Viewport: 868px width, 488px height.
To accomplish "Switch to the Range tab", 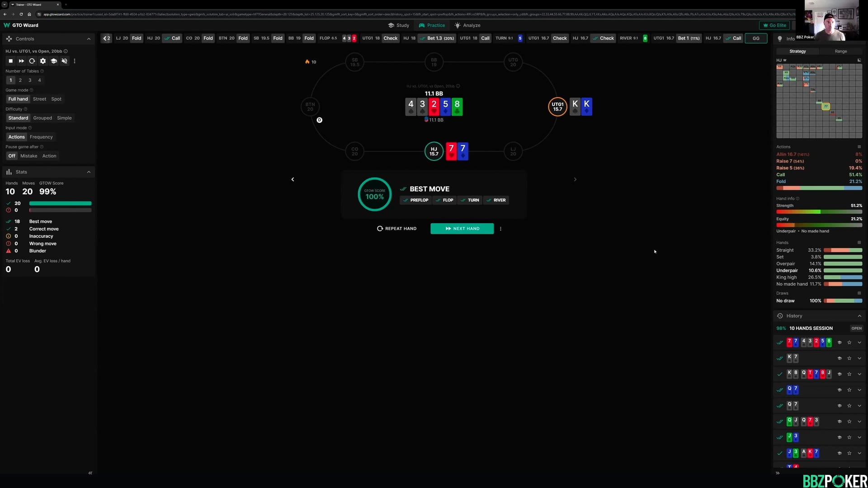I will click(841, 51).
